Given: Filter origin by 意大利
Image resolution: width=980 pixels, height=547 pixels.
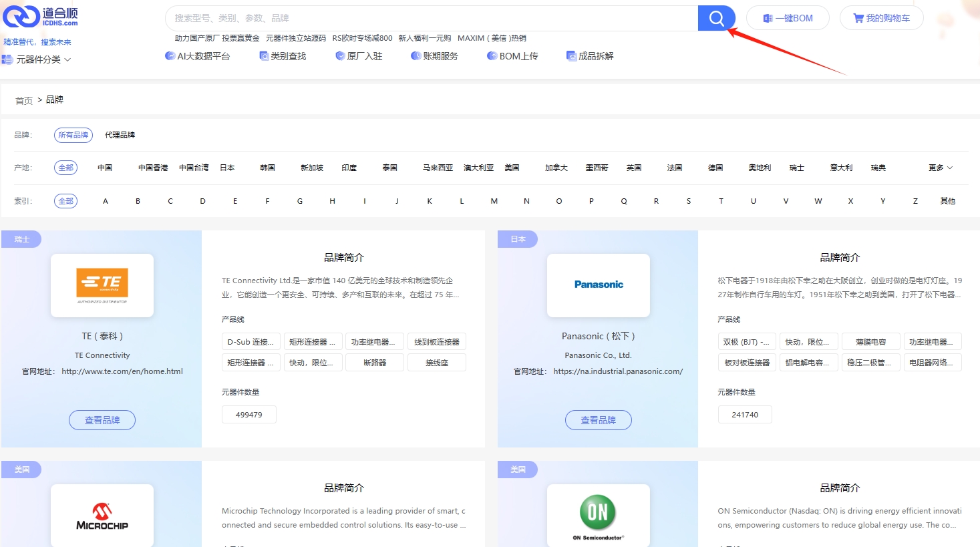Looking at the screenshot, I should click(x=841, y=168).
